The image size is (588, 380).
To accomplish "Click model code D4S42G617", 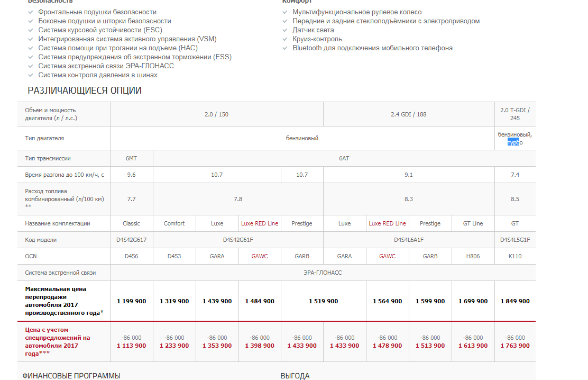I will pos(131,240).
